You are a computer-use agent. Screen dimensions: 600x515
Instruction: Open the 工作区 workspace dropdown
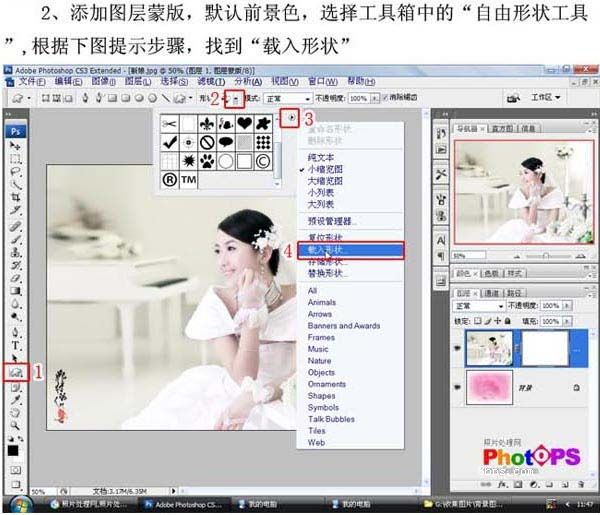[x=546, y=98]
